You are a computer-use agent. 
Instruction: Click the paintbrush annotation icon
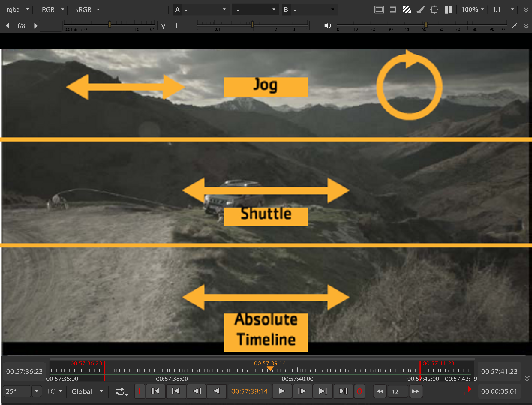click(420, 10)
